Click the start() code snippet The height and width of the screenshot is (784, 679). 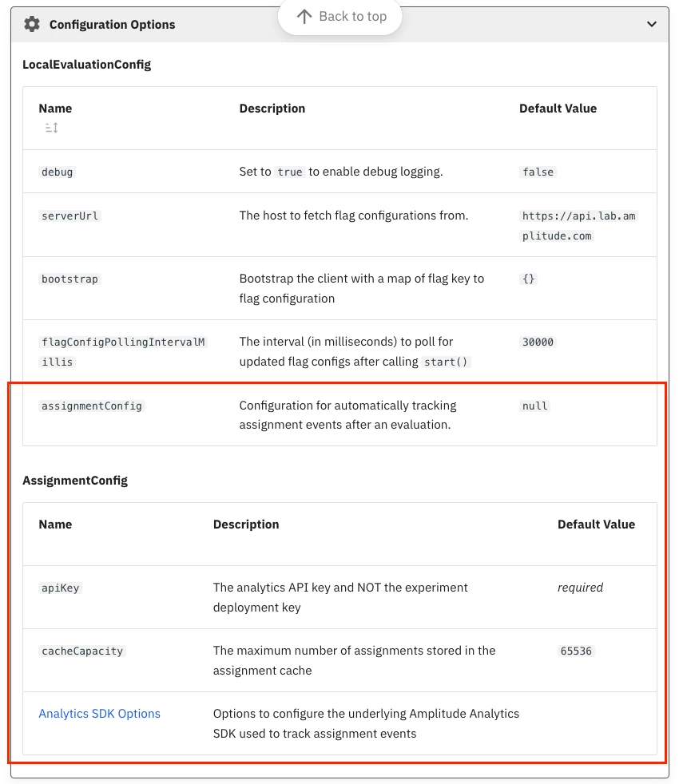pyautogui.click(x=446, y=362)
